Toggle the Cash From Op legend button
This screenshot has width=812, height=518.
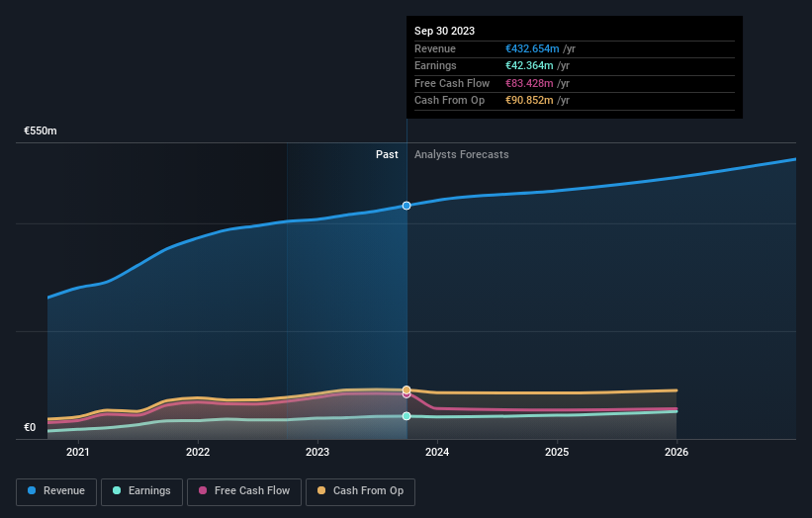click(360, 491)
